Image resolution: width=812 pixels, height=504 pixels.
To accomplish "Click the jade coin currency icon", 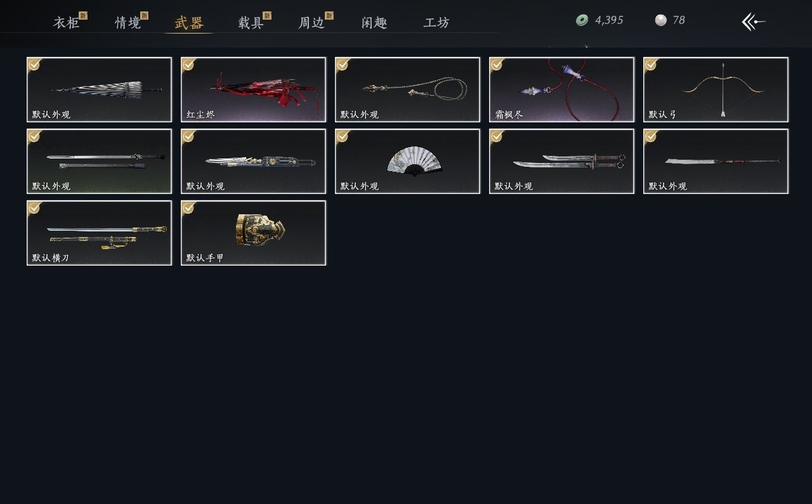I will (582, 20).
